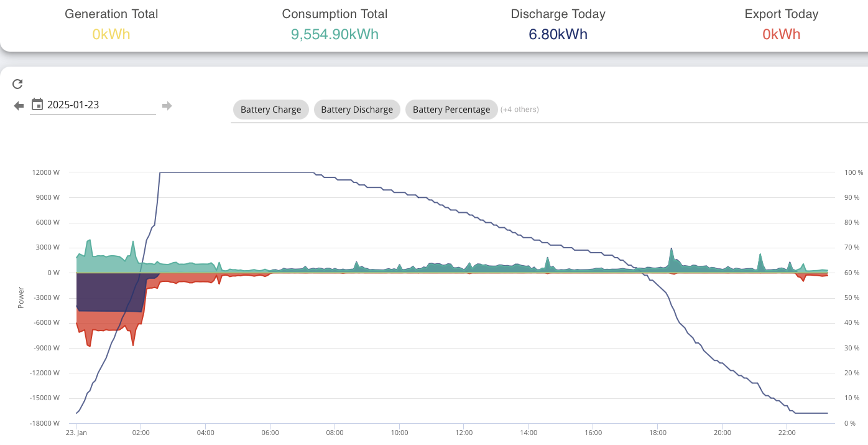Click the refresh icon above the date

pos(17,84)
